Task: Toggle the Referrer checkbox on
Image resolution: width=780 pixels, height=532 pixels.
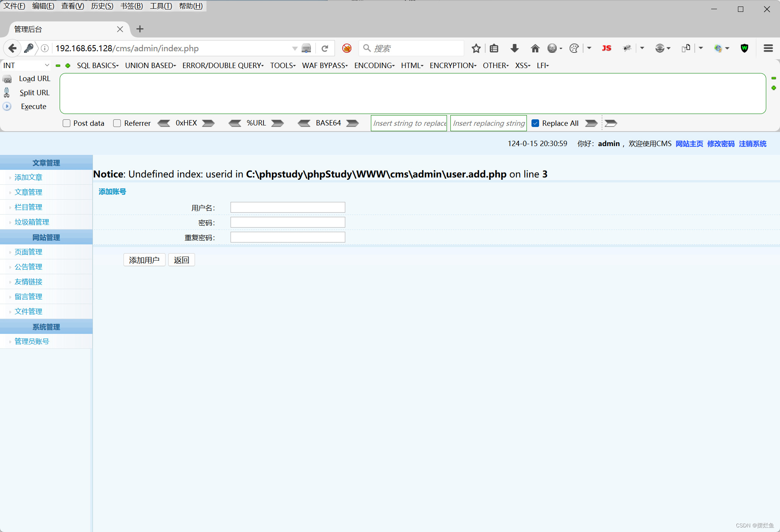Action: click(117, 123)
